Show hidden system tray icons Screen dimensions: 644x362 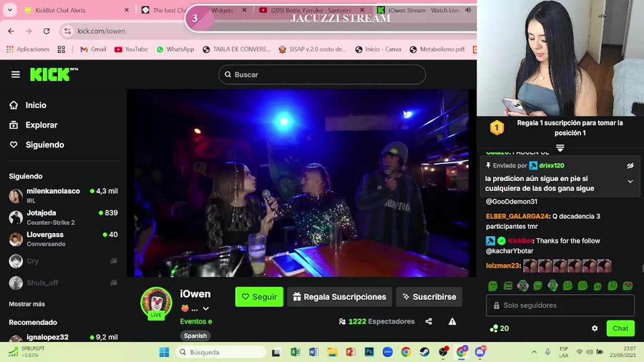pos(534,352)
